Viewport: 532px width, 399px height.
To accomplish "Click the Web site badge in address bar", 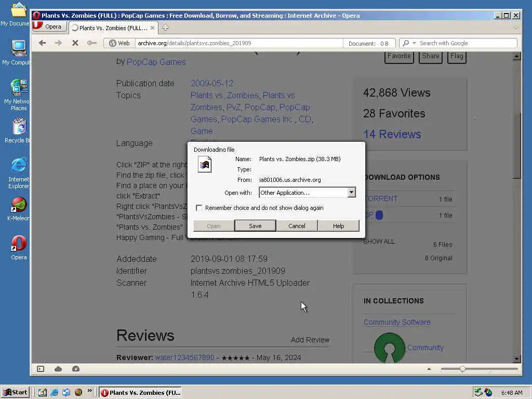I will [x=119, y=43].
